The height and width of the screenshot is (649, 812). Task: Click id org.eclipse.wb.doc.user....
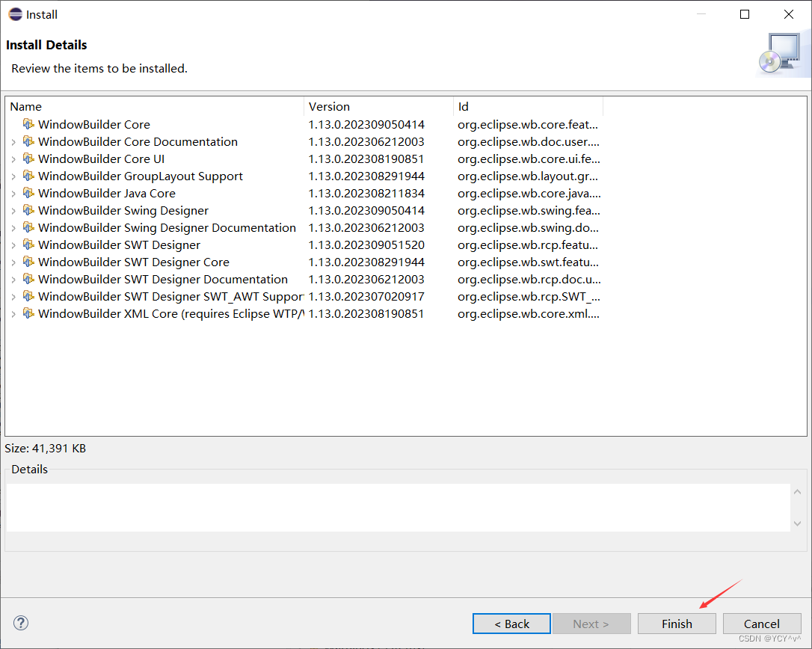point(528,141)
